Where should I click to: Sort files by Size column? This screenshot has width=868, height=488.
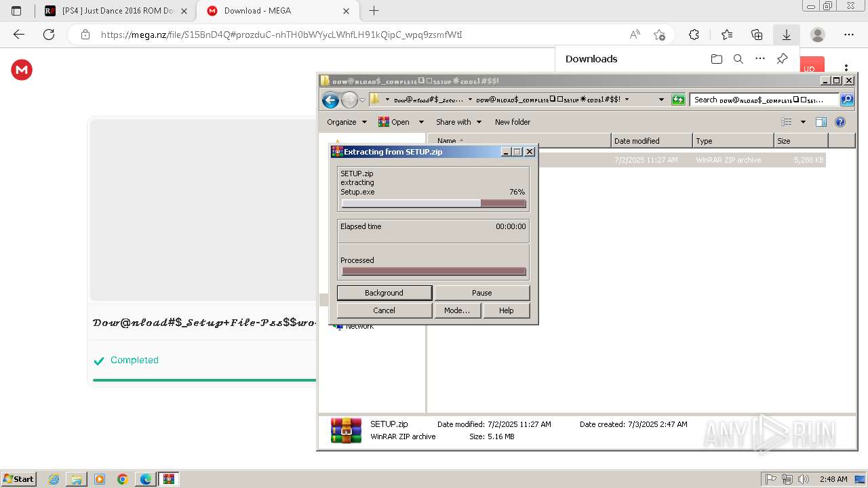pyautogui.click(x=801, y=141)
